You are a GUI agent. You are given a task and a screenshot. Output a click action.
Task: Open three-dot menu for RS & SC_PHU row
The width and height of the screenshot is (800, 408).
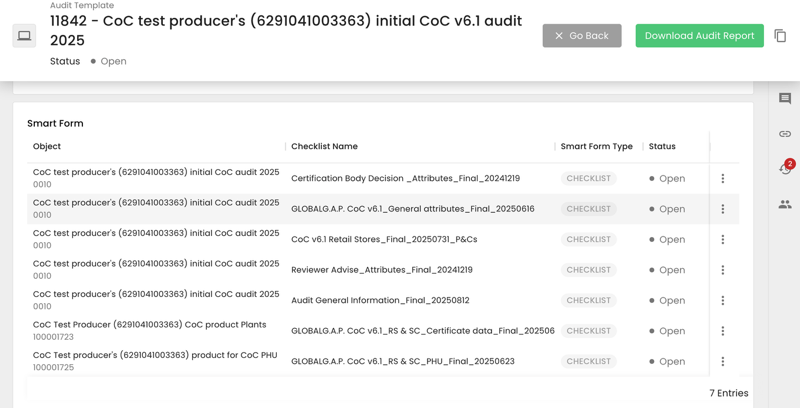(x=723, y=362)
